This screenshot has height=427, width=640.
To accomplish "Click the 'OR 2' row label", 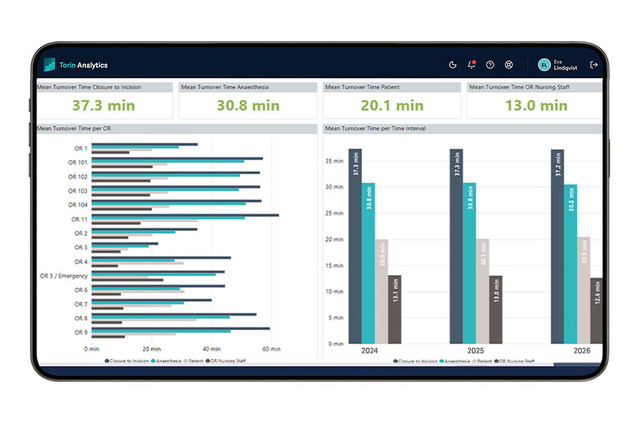I will point(81,233).
